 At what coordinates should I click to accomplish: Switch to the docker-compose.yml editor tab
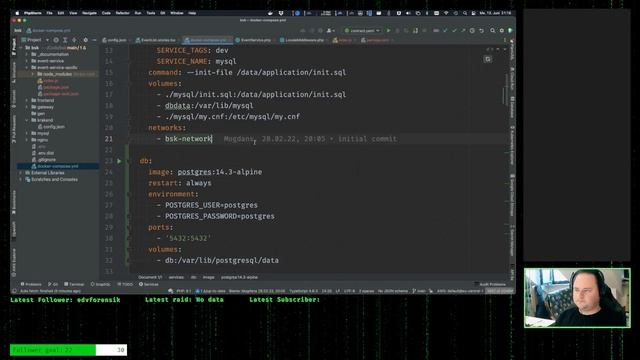pyautogui.click(x=207, y=40)
